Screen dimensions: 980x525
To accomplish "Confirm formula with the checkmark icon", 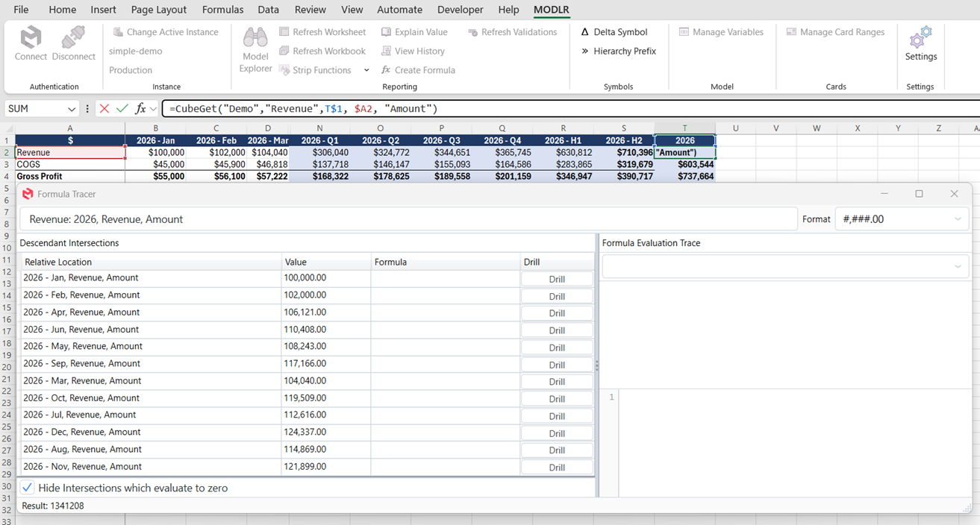I will coord(122,109).
